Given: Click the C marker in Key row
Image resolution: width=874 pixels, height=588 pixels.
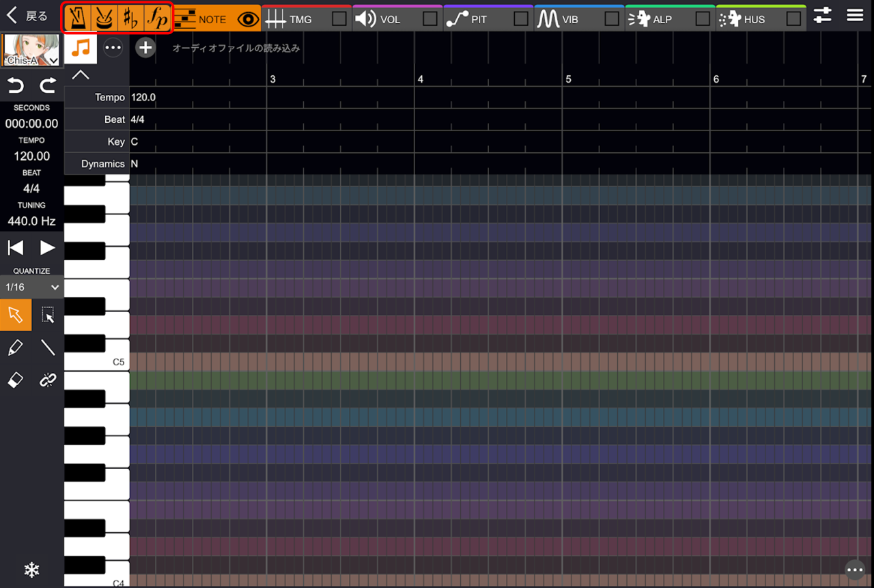Looking at the screenshot, I should (x=135, y=141).
